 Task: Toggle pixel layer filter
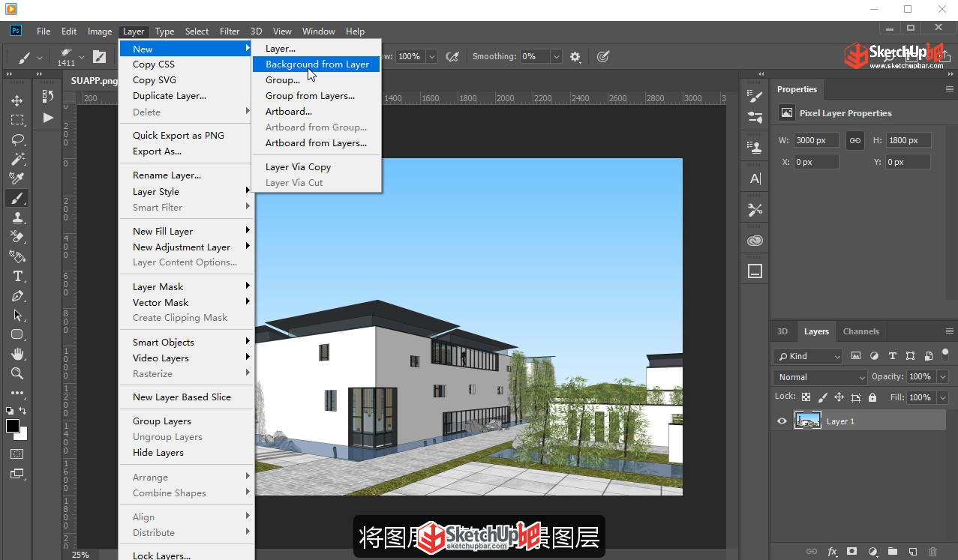click(x=857, y=356)
